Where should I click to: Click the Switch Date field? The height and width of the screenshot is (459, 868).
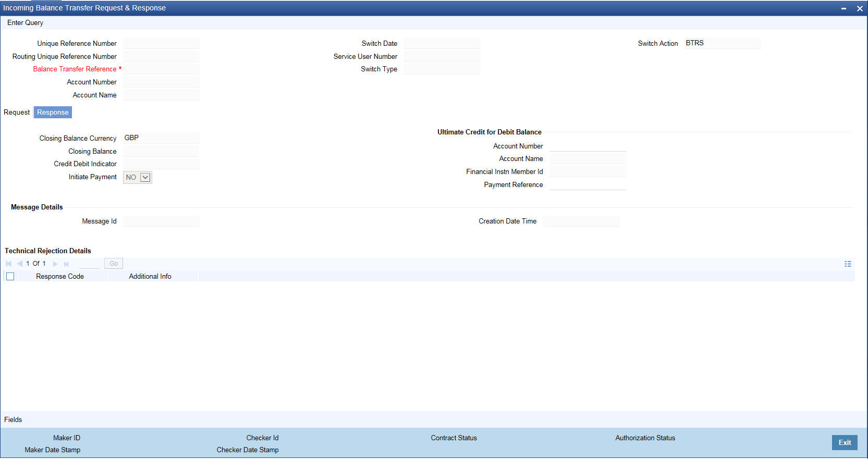tap(442, 43)
